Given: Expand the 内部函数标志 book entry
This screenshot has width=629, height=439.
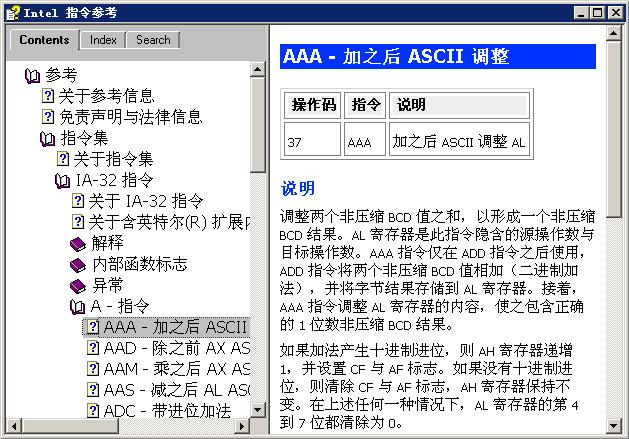Looking at the screenshot, I should tap(140, 265).
